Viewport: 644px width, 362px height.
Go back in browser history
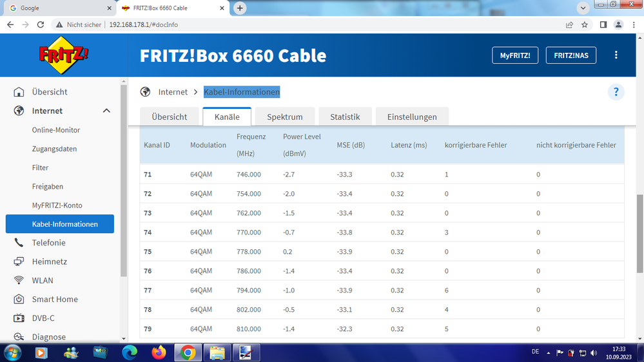[x=10, y=24]
